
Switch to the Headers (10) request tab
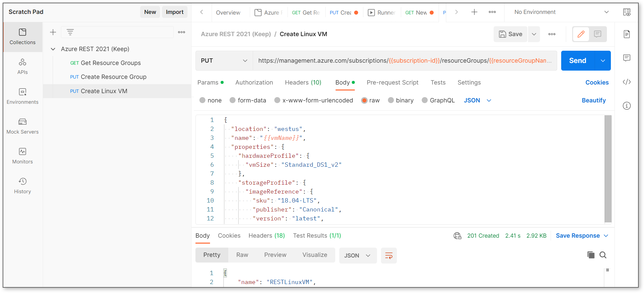pos(303,83)
